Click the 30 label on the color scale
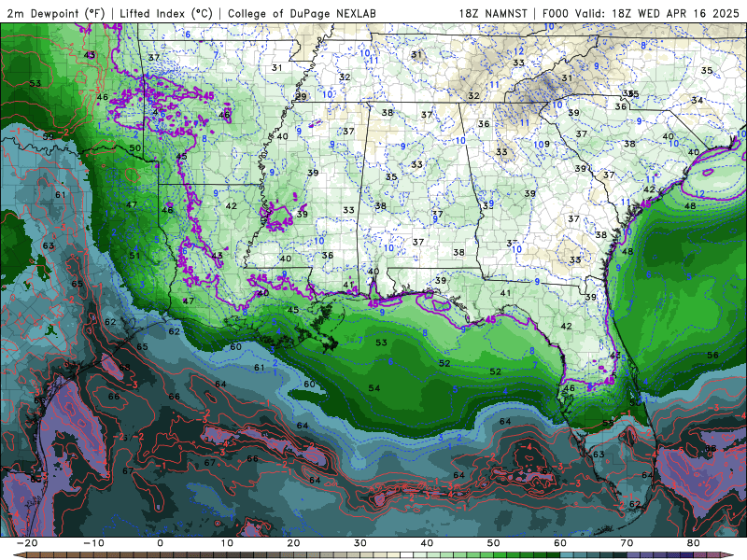Screen dimensions: 747x560 tap(360, 543)
